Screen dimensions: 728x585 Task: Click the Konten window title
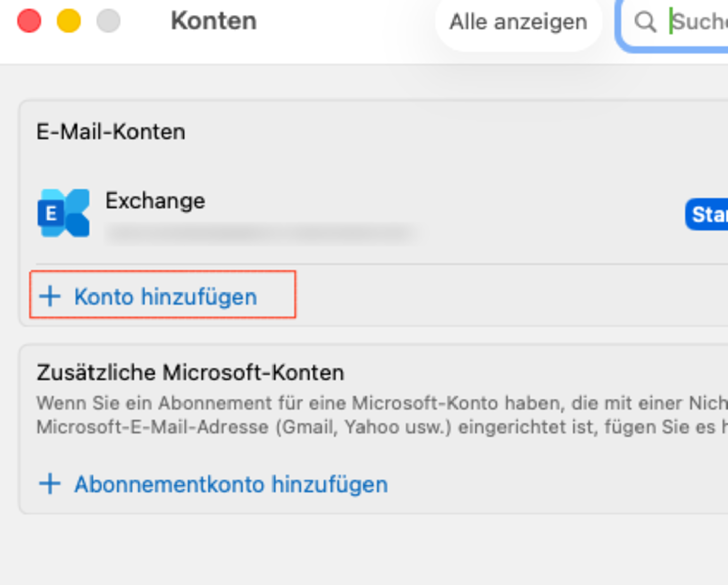point(214,21)
